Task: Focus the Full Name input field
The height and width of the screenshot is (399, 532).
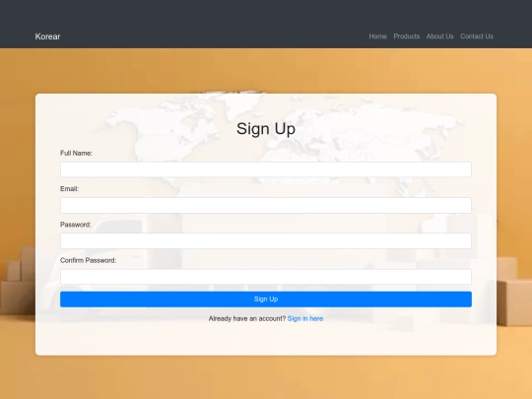Action: (266, 169)
